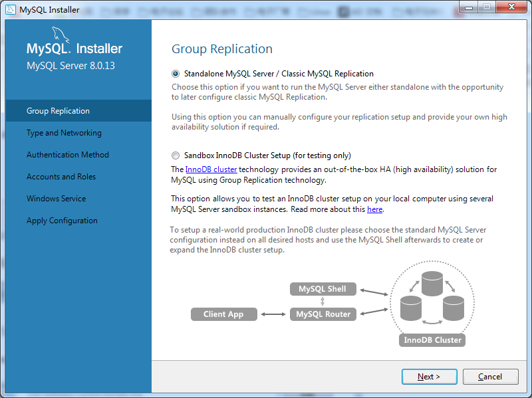This screenshot has height=398, width=532.
Task: Click the MySQL Shell diagram box
Action: pyautogui.click(x=323, y=289)
